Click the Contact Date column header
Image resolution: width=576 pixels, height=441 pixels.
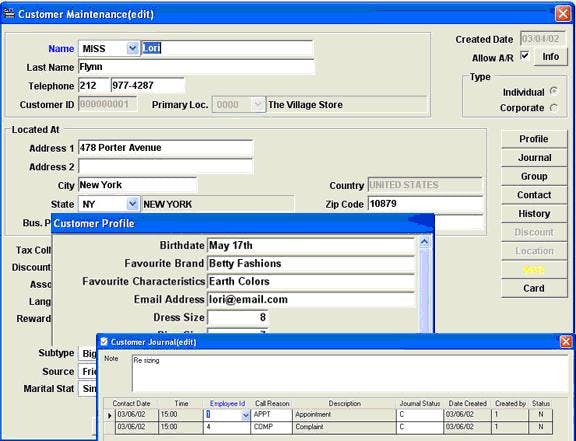(x=132, y=404)
